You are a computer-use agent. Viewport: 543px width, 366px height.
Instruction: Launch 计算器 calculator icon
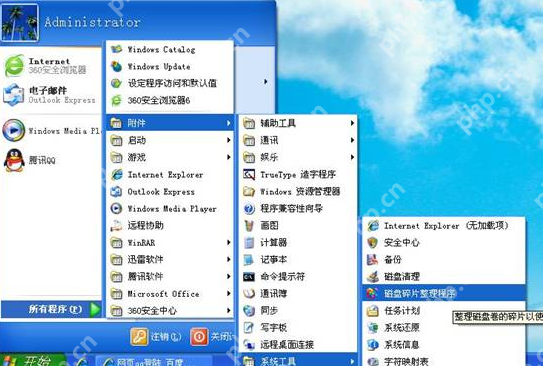(x=249, y=242)
